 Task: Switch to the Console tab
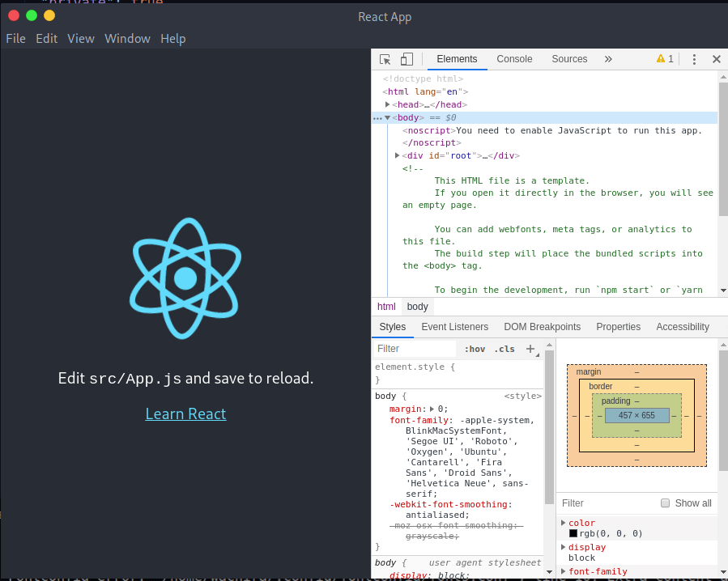pos(514,58)
